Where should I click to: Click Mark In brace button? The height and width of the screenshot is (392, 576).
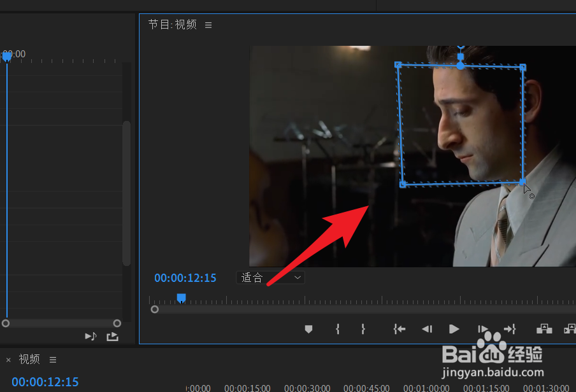point(338,329)
